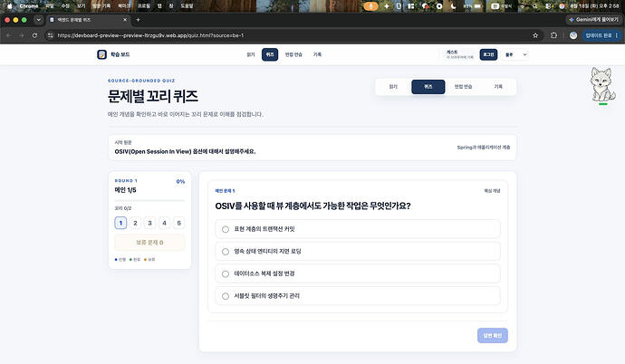The image size is (625, 364).
Task: Select 퀴즈 in the page tab switcher
Action: click(x=428, y=87)
